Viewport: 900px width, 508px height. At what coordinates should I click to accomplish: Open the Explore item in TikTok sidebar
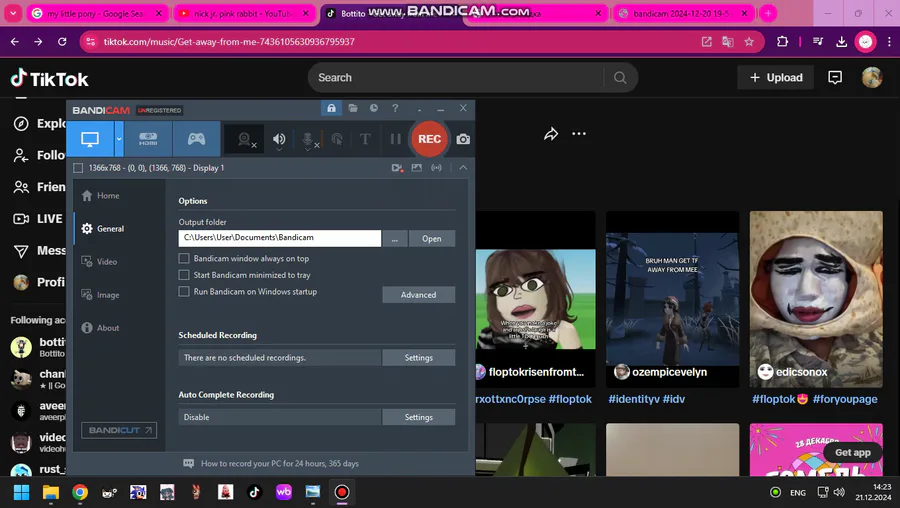pos(39,123)
